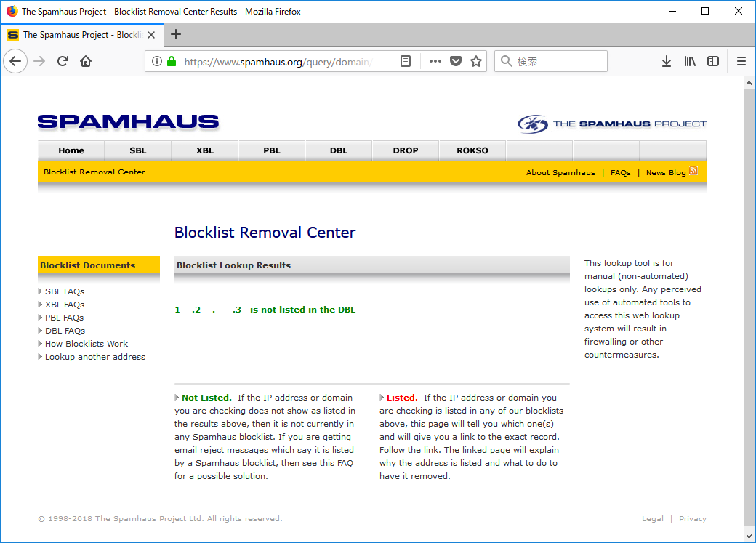Open the Home navigation tab
Viewport: 756px width, 543px height.
pos(71,150)
